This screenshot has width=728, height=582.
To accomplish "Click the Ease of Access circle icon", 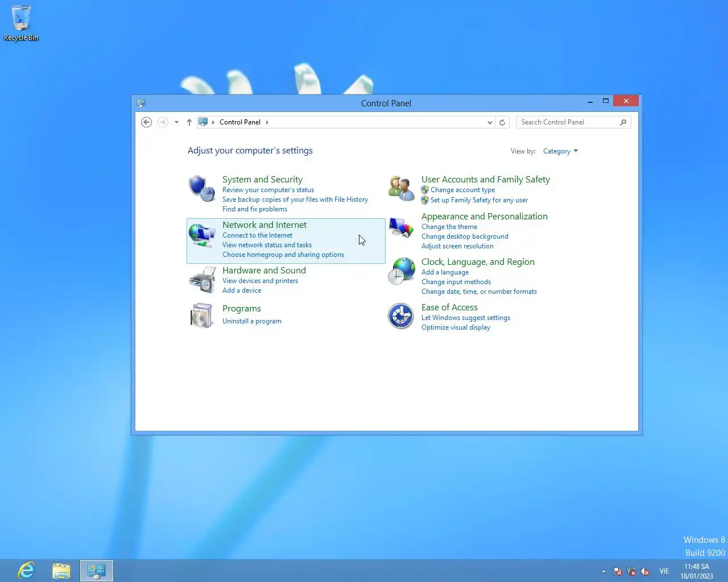I will (401, 316).
